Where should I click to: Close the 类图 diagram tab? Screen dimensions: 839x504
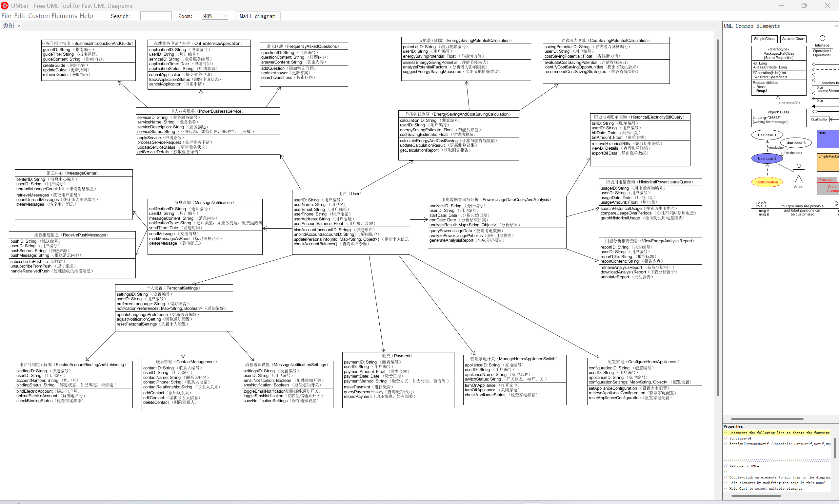pyautogui.click(x=19, y=26)
